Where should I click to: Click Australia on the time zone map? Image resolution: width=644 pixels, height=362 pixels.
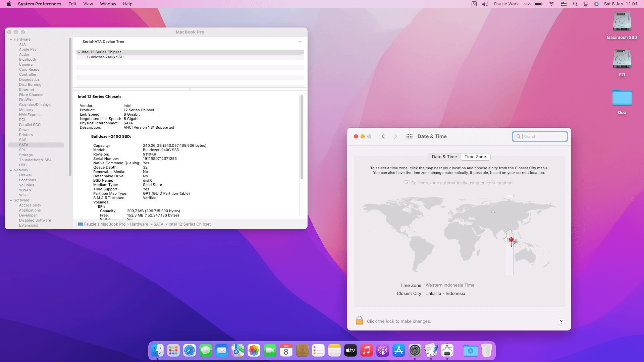pyautogui.click(x=525, y=256)
